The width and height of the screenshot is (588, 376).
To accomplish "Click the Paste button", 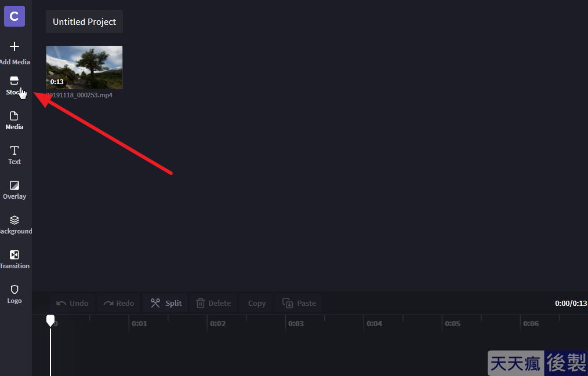I will (299, 304).
